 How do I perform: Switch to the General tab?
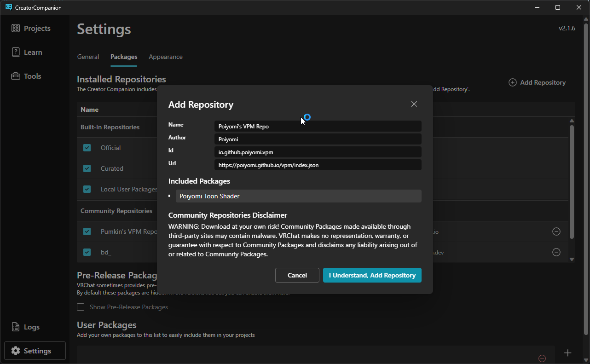88,57
